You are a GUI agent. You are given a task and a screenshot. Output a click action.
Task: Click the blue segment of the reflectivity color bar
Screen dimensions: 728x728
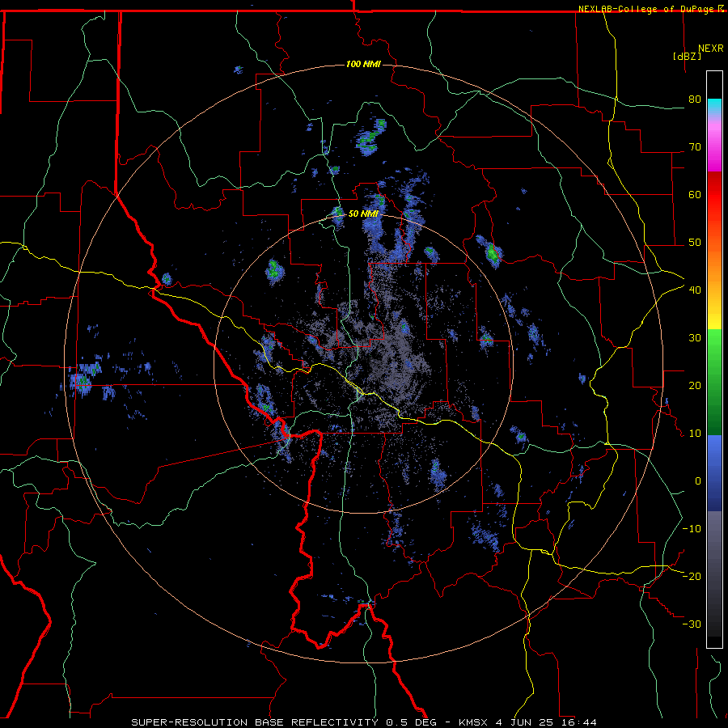(714, 473)
